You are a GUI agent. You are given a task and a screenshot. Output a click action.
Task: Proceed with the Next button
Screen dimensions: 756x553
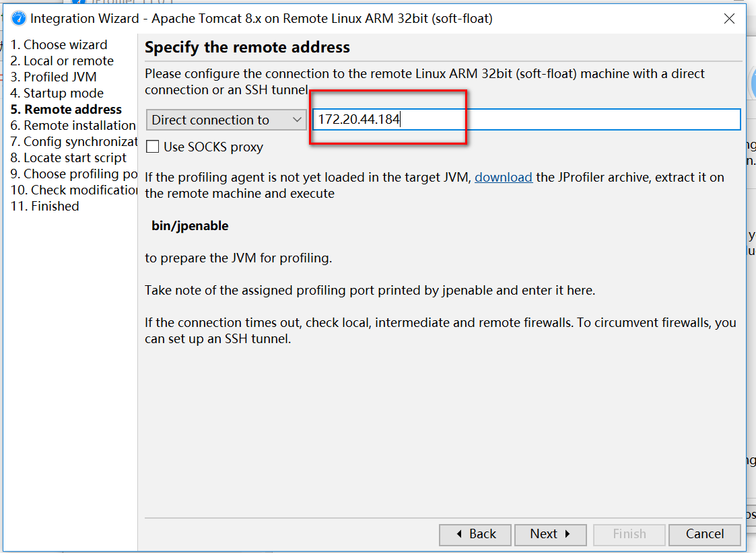point(551,534)
